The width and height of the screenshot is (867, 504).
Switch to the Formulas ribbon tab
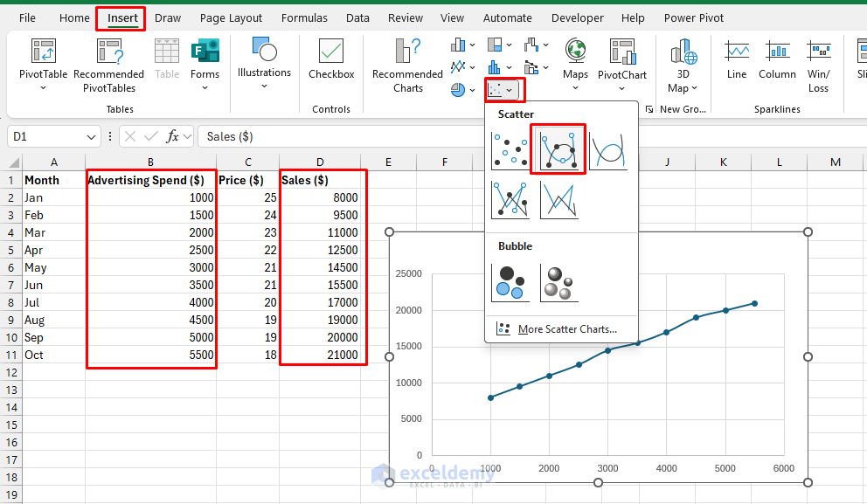[x=304, y=17]
